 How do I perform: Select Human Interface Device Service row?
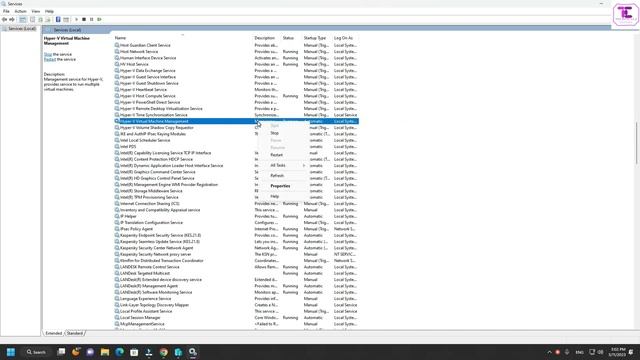point(236,58)
